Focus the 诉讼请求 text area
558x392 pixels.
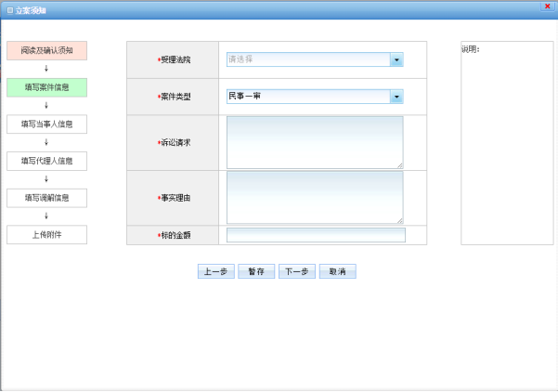[315, 142]
